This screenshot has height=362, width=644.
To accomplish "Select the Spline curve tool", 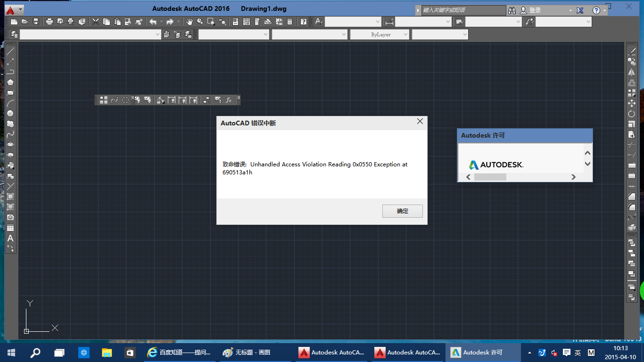I will click(x=10, y=134).
